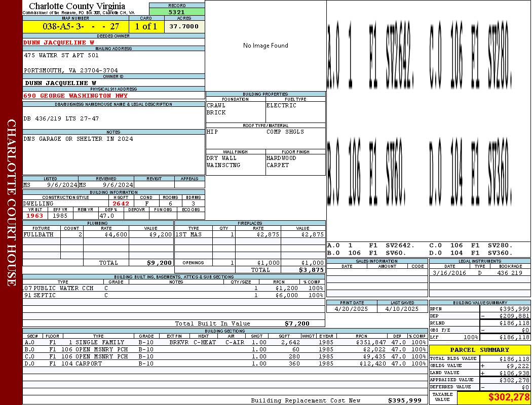Image resolution: width=532 pixels, height=405 pixels.
Task: Click the CHARLOTTE COURT HOUSE sidebar banner
Action: pyautogui.click(x=11, y=202)
